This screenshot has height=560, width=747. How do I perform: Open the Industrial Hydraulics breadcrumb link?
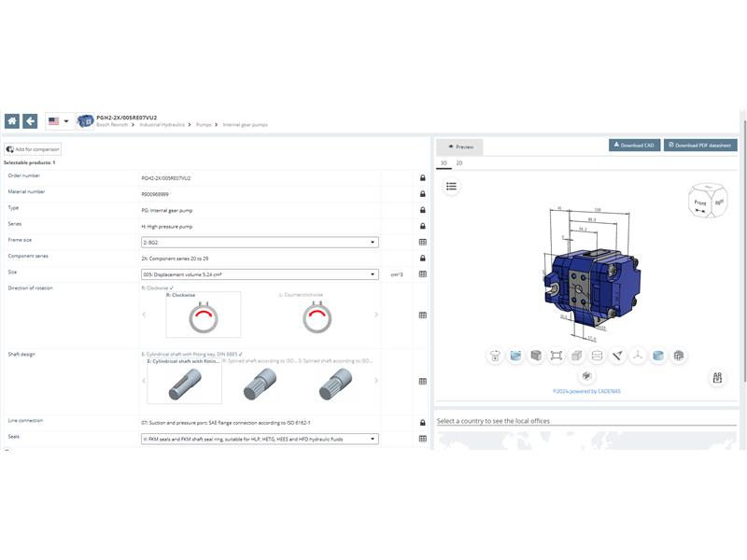point(162,125)
